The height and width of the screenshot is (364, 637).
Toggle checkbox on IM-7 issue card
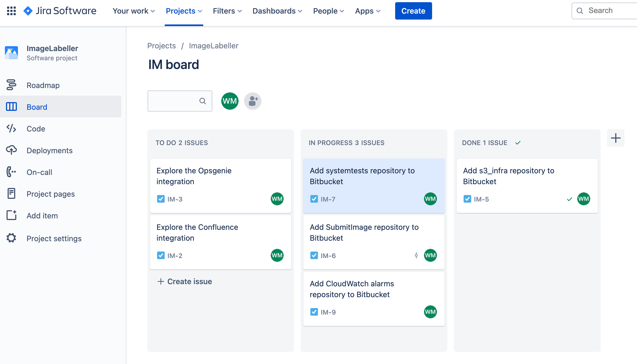(x=314, y=199)
